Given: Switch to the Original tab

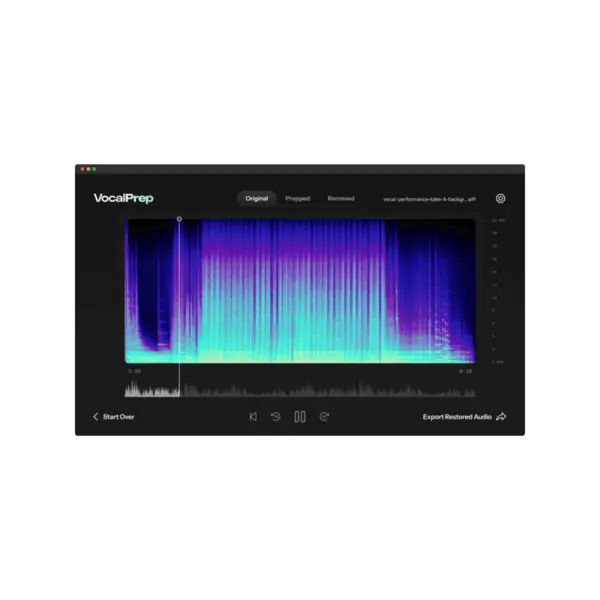Looking at the screenshot, I should click(x=257, y=199).
